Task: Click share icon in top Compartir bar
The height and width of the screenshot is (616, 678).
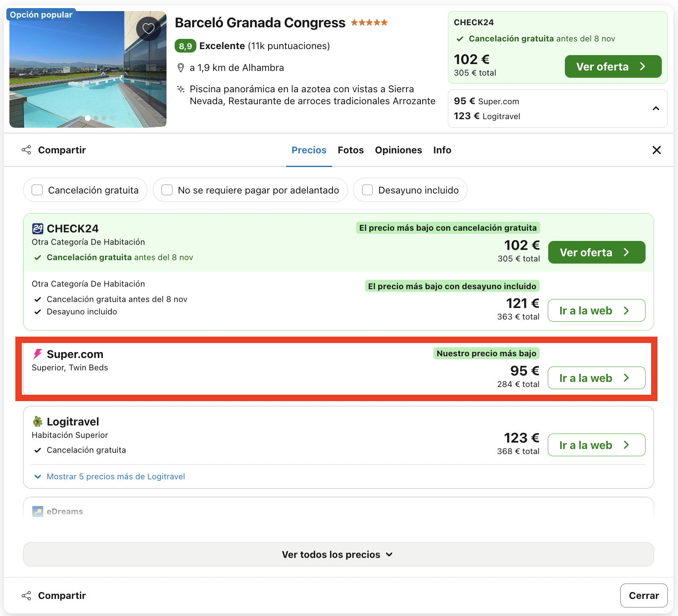Action: [x=26, y=150]
